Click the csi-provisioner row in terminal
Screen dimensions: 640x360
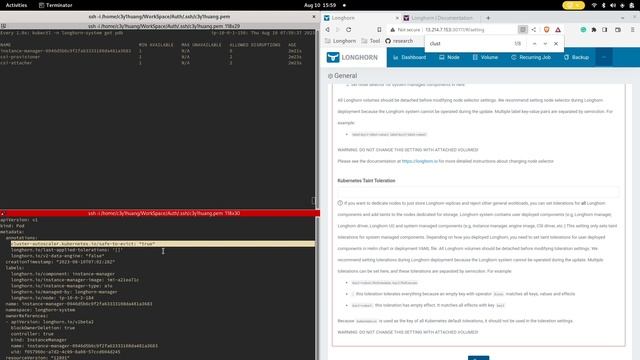click(x=151, y=57)
